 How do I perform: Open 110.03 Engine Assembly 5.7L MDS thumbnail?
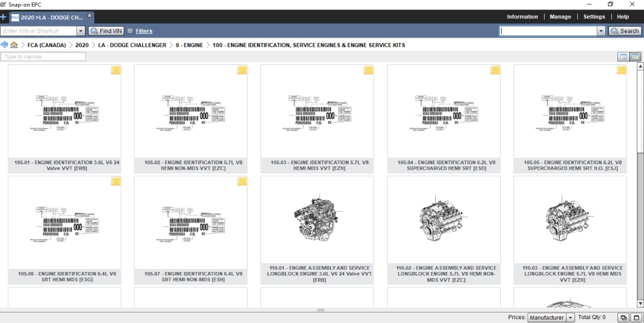(x=570, y=220)
